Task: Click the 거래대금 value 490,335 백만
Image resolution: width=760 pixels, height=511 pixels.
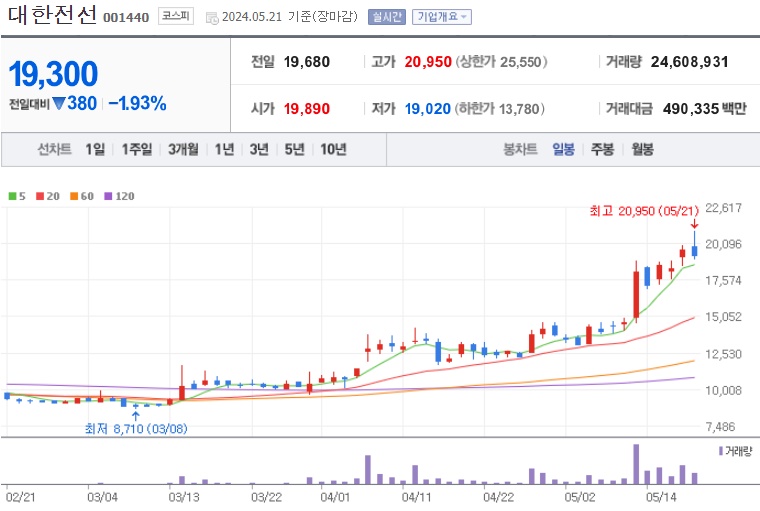Action: click(x=705, y=109)
